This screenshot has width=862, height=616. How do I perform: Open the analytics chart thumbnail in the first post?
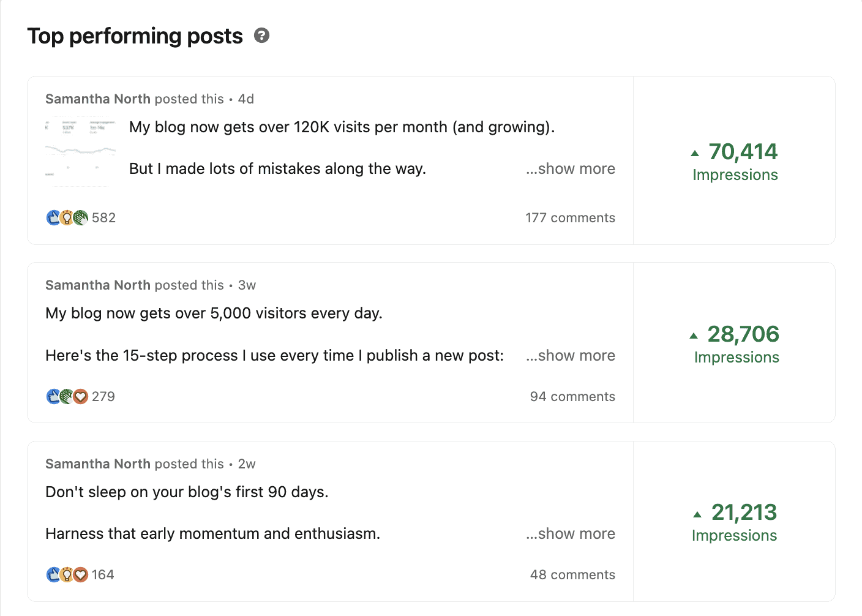[80, 151]
